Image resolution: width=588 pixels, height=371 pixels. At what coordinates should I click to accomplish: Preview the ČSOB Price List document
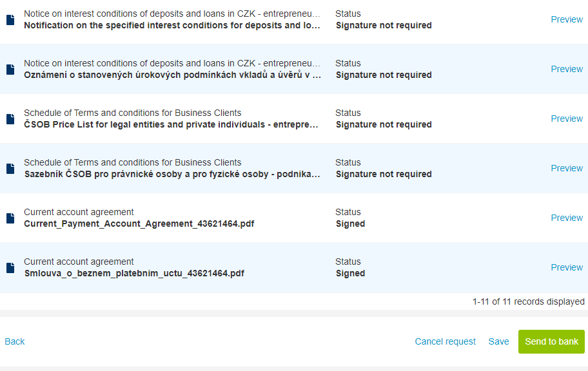(x=567, y=119)
